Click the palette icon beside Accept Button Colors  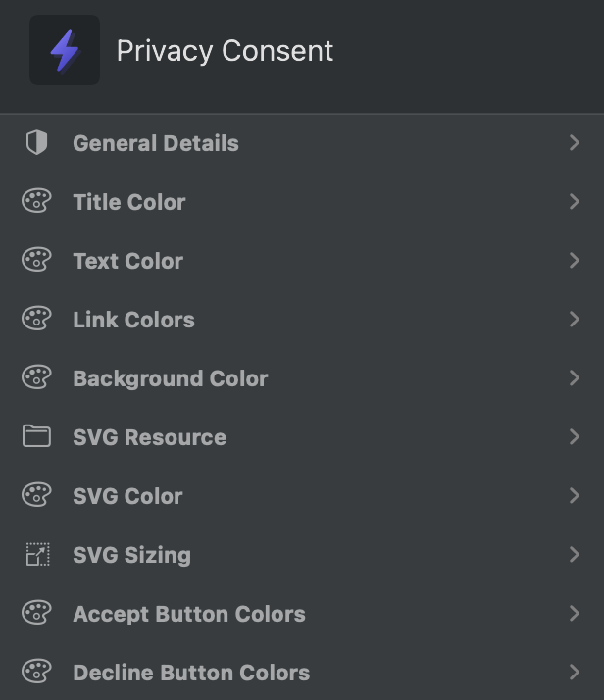tap(36, 614)
